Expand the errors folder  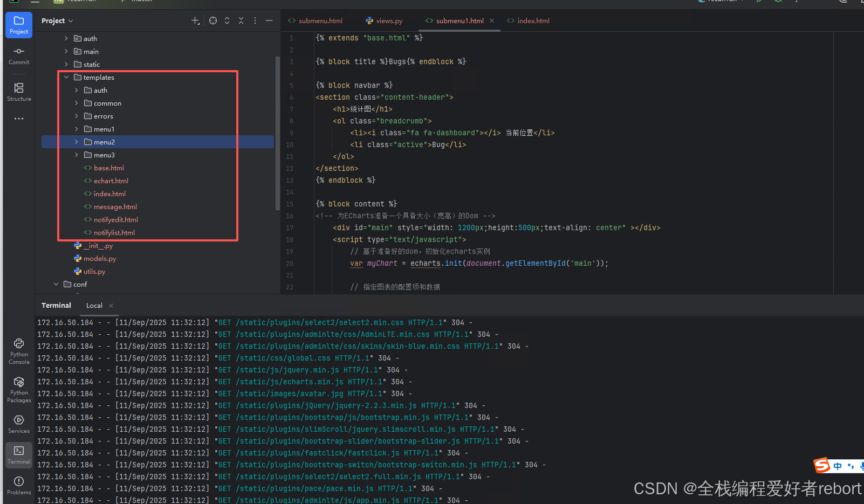click(77, 116)
